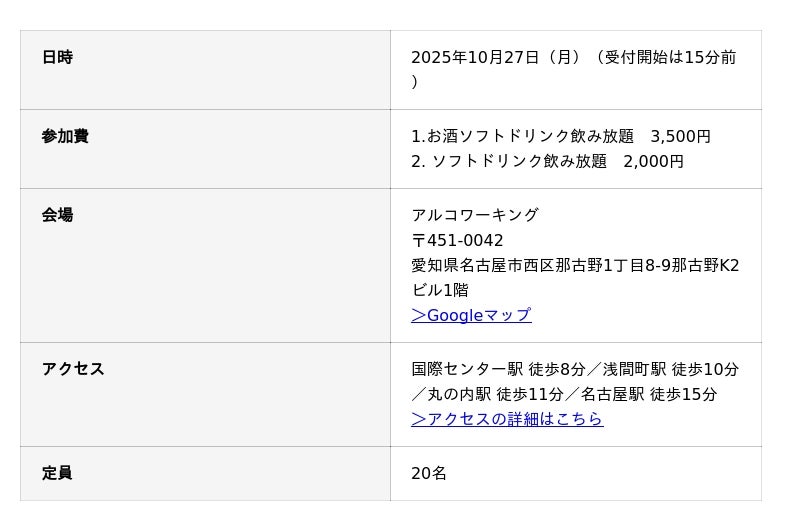Click the アクセス row header
Screen dimensions: 800x531
click(x=73, y=370)
